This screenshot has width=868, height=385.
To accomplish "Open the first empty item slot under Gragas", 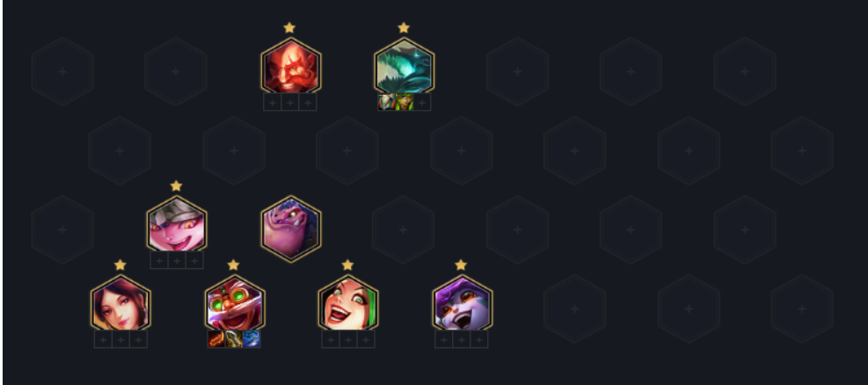I will [273, 102].
